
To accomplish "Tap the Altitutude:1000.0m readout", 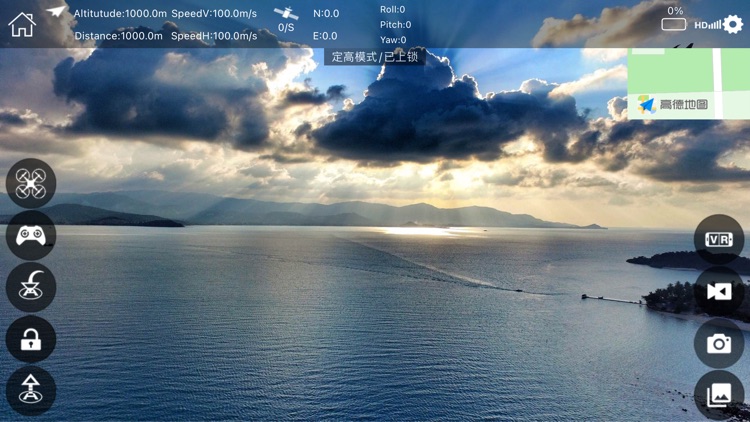I will pos(120,13).
